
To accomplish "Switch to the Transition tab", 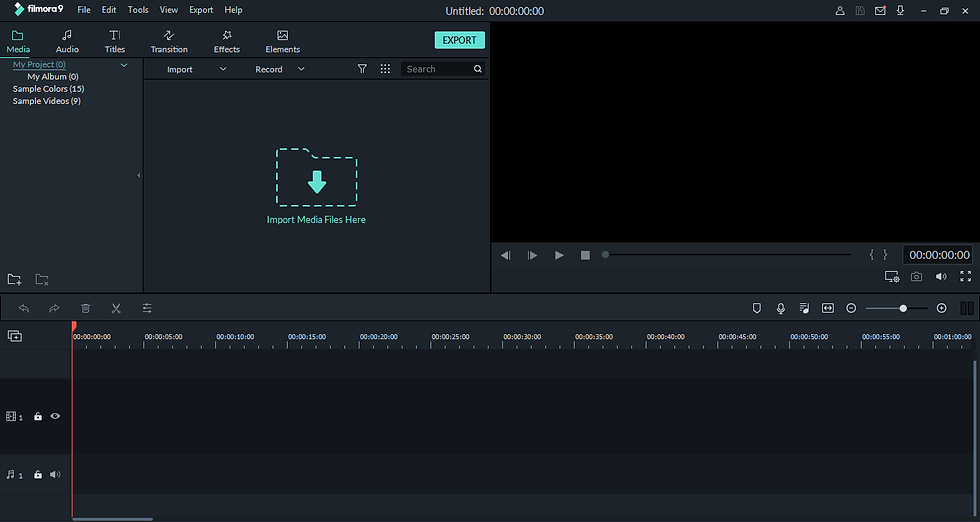I will coord(169,41).
